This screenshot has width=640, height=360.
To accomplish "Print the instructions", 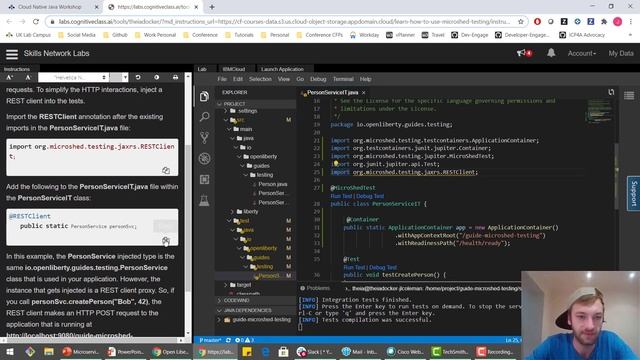I will pyautogui.click(x=176, y=77).
